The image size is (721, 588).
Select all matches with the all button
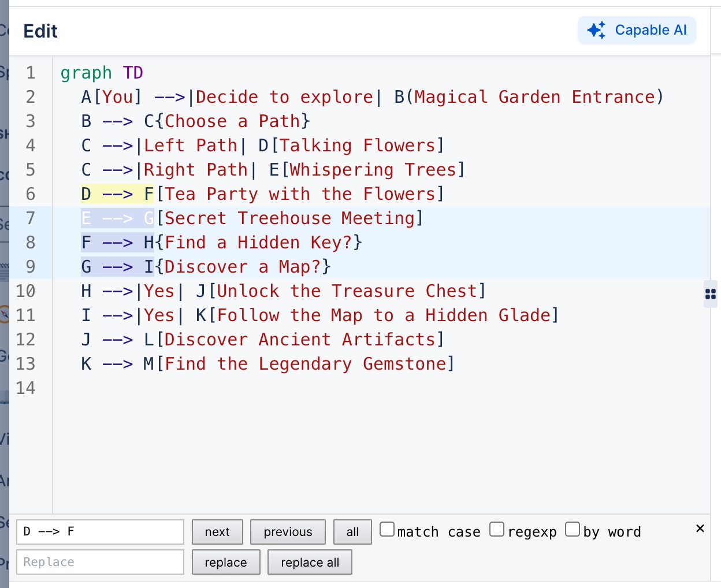(352, 531)
